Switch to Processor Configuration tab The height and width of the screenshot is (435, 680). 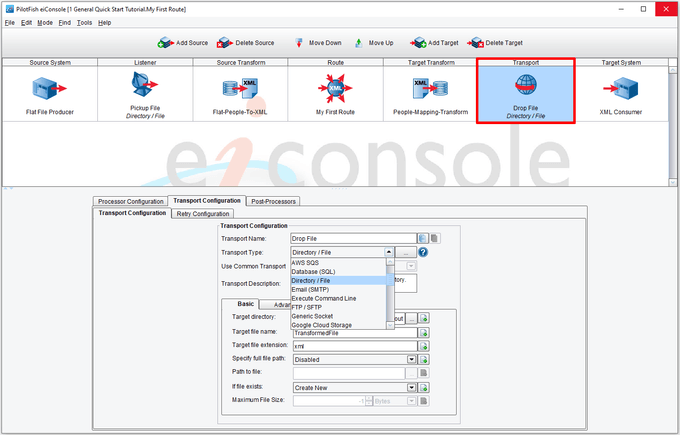point(131,201)
